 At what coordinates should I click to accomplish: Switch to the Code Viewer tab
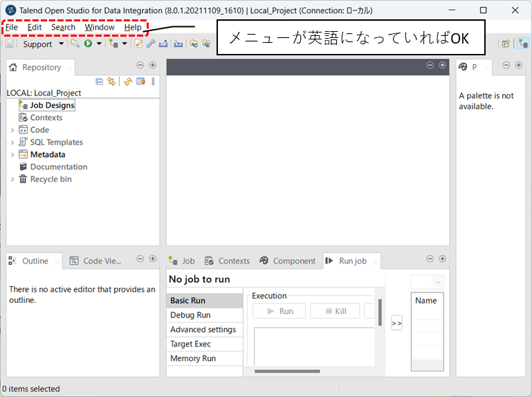(95, 261)
